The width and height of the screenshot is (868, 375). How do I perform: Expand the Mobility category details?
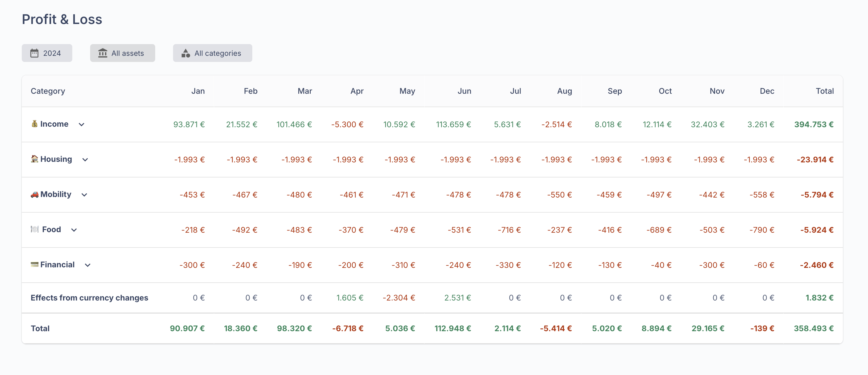tap(84, 195)
